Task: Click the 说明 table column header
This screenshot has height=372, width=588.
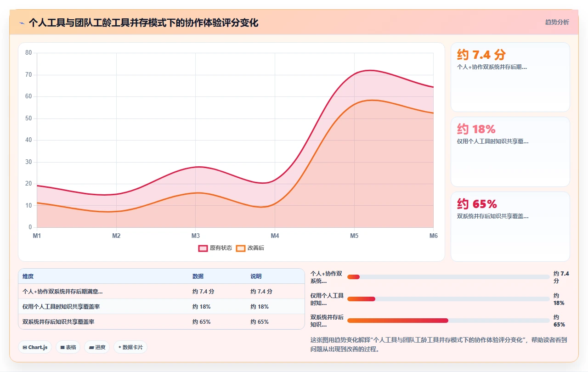Action: [x=256, y=276]
